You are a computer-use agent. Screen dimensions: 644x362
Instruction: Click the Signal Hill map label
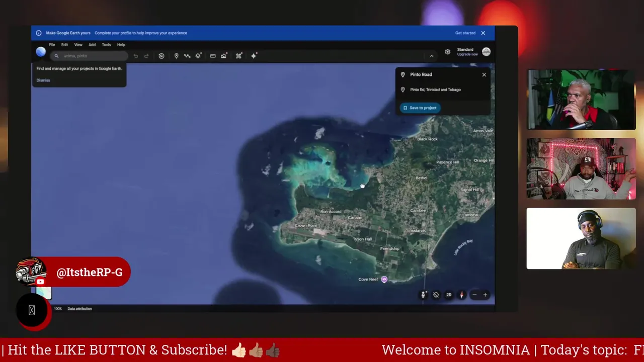point(470,190)
